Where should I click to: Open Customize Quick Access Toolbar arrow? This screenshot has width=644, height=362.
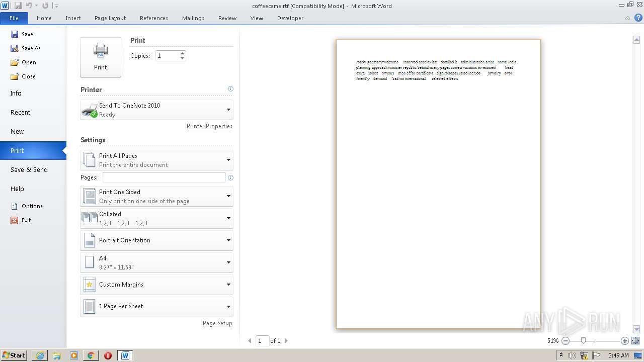[56, 6]
